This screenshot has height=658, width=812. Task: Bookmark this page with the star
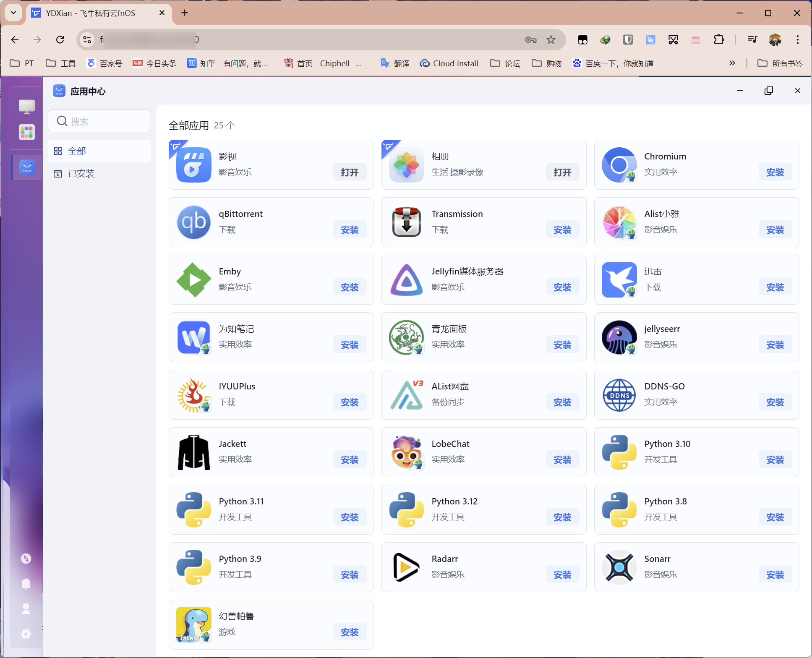coord(551,39)
